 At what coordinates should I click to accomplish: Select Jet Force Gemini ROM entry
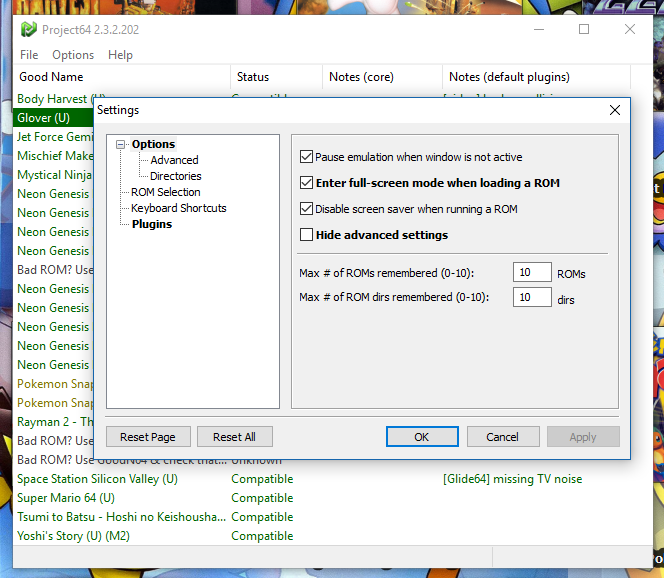(55, 137)
